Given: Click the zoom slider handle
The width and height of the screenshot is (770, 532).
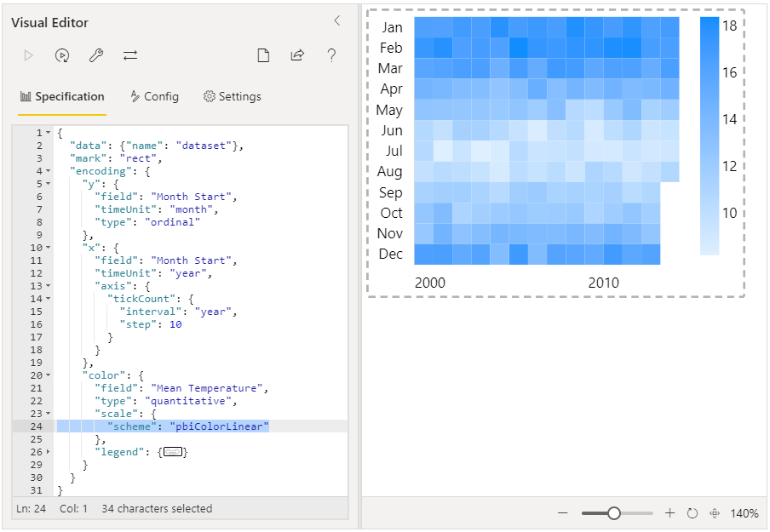Looking at the screenshot, I should (x=614, y=513).
